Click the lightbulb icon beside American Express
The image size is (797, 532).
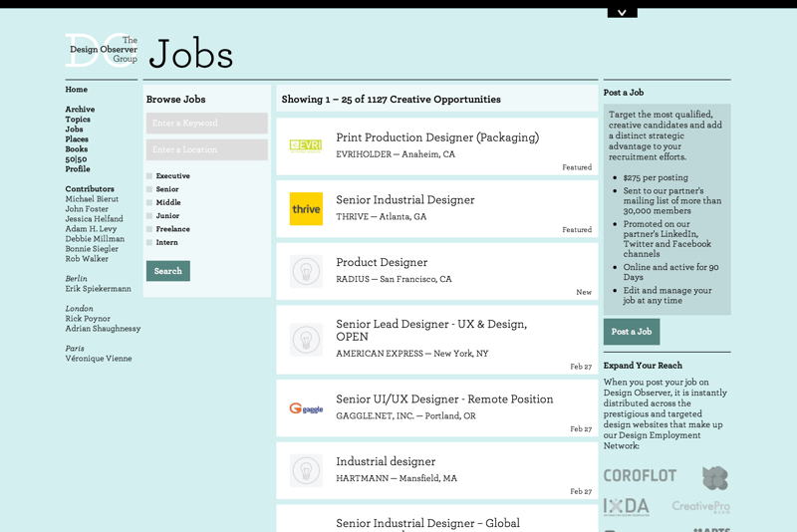pyautogui.click(x=306, y=340)
